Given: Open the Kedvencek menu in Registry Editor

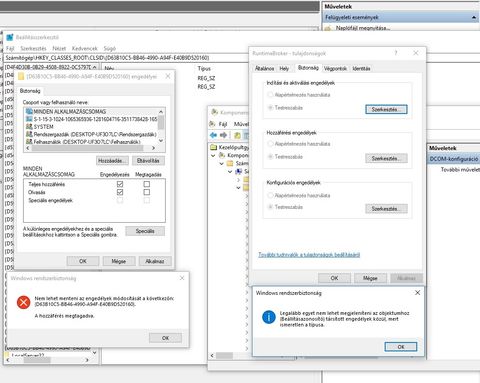Looking at the screenshot, I should [x=85, y=48].
